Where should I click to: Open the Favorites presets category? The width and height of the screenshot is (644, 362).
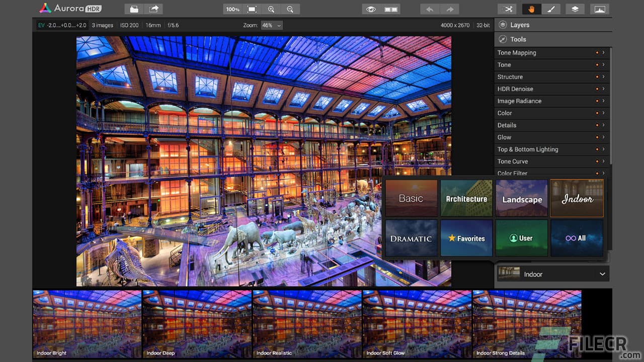[x=466, y=238]
